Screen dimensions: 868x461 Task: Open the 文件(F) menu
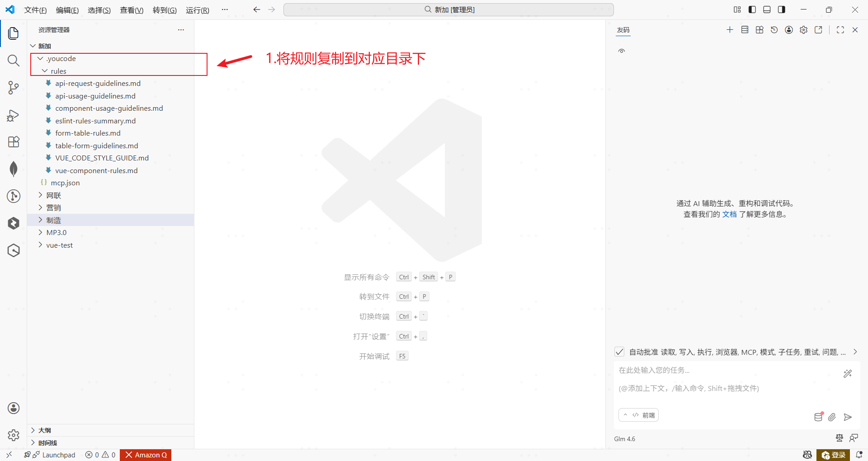(35, 10)
